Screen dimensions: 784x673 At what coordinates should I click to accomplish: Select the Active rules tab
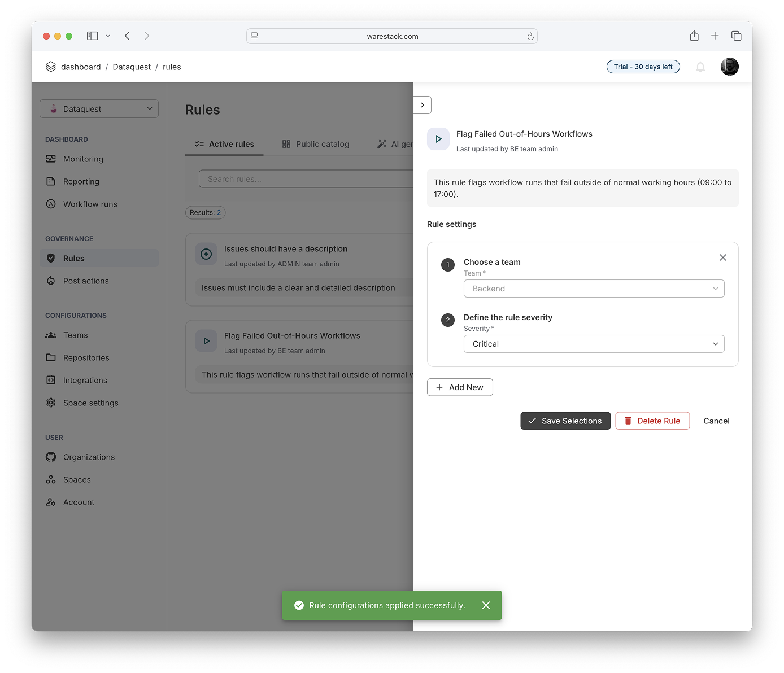[x=224, y=144]
